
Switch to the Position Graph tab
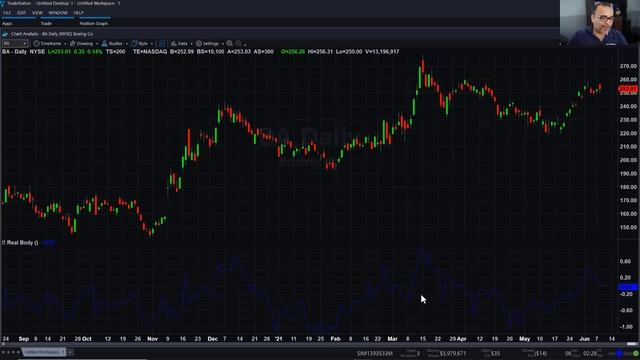tap(94, 24)
